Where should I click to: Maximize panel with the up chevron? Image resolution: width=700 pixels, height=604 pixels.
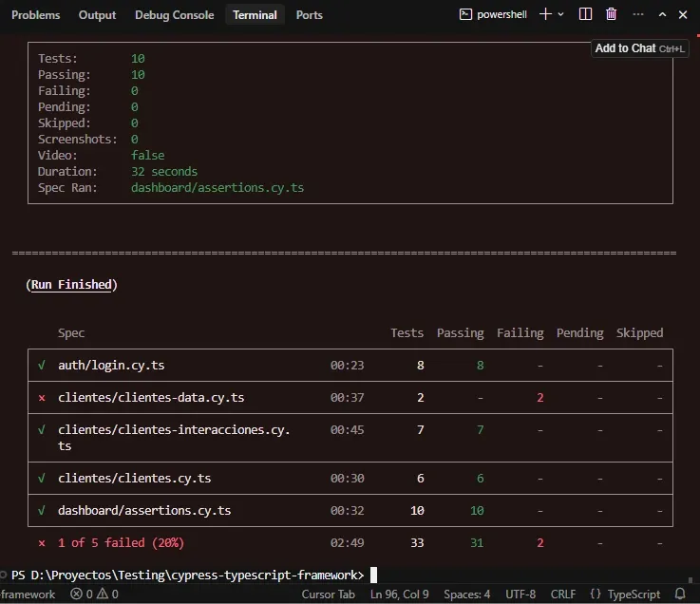tap(663, 14)
